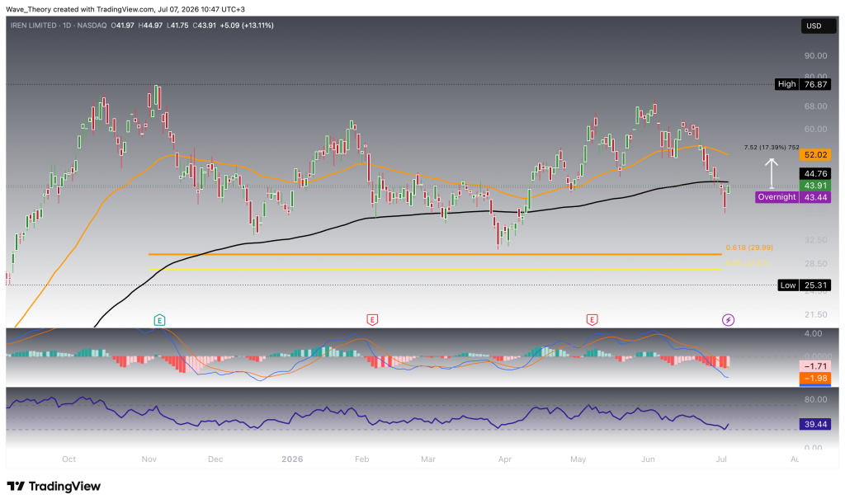Screen dimensions: 845x504
Task: Click the TradingView logo at bottom left
Action: [x=54, y=486]
